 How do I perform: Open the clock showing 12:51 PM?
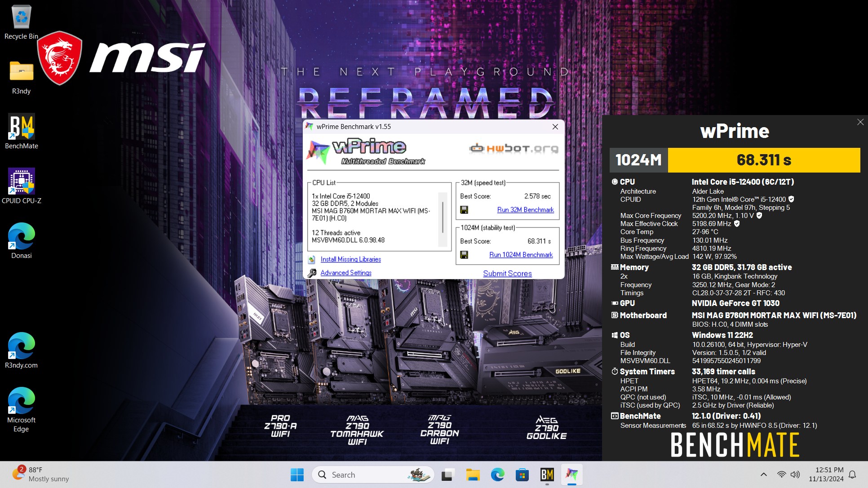pos(826,475)
